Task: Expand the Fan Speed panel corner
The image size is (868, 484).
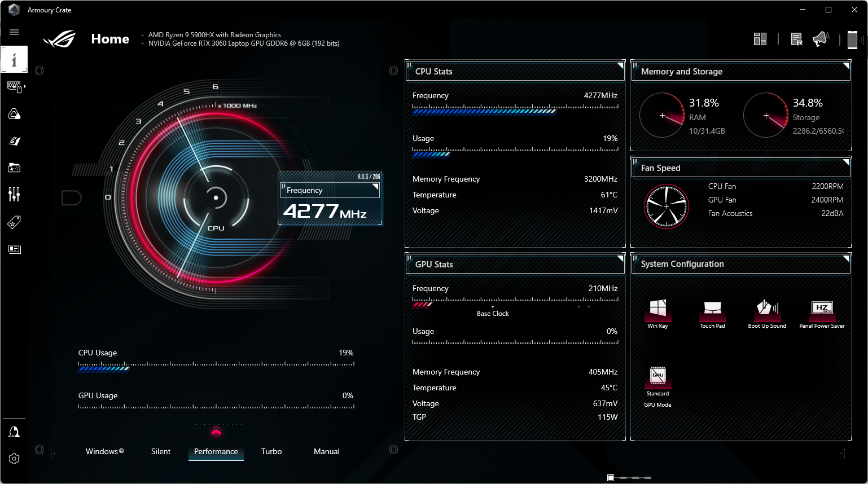Action: click(x=846, y=162)
